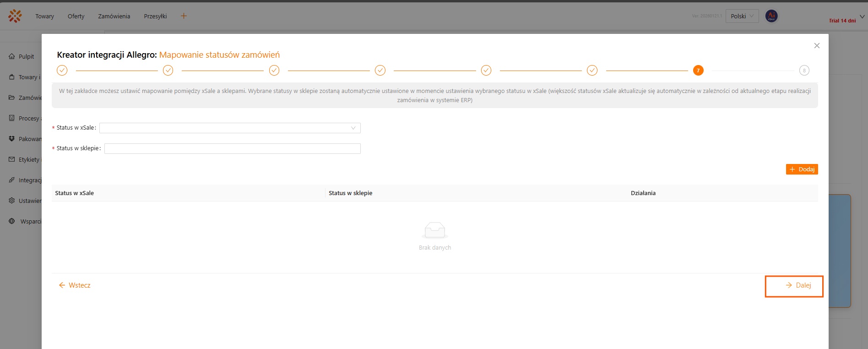Open the Towary menu in top bar
Image resolution: width=868 pixels, height=349 pixels.
[45, 16]
